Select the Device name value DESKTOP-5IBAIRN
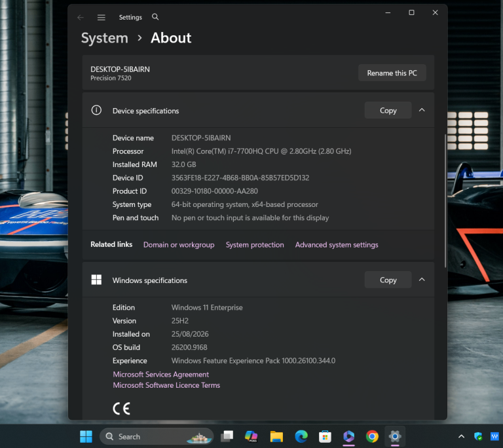The height and width of the screenshot is (448, 503). coord(201,138)
